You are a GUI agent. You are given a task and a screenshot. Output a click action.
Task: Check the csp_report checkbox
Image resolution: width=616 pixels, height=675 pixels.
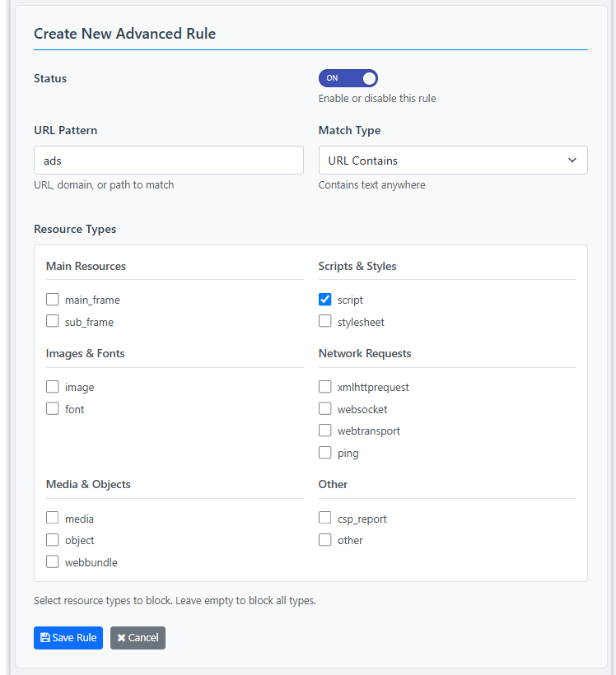coord(325,519)
